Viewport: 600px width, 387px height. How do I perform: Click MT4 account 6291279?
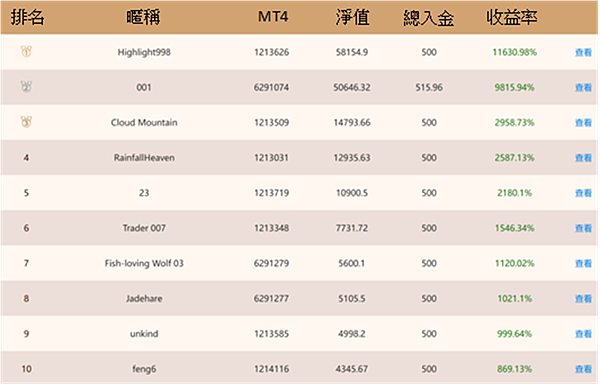click(x=272, y=264)
